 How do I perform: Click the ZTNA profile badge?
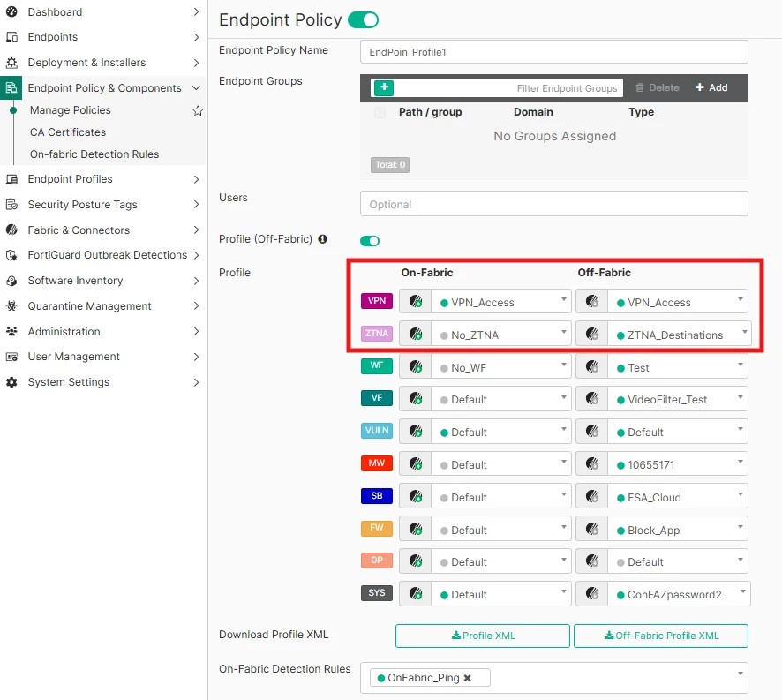tap(377, 334)
